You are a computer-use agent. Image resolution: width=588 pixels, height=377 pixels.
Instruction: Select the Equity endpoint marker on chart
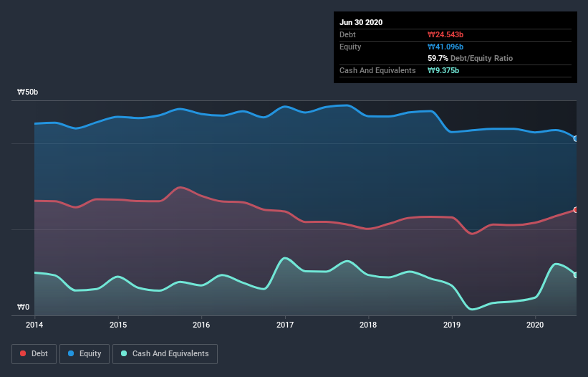(576, 139)
